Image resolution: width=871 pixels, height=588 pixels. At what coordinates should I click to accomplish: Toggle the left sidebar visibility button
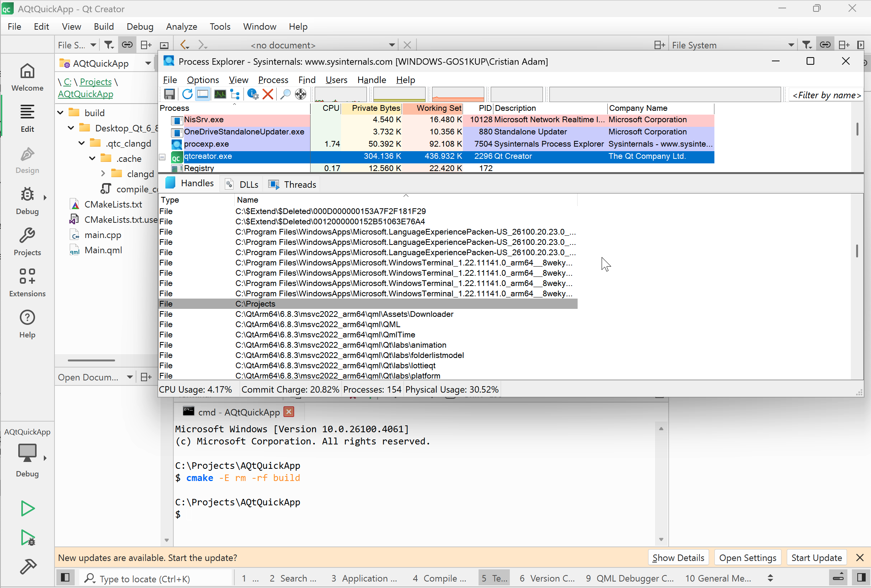tap(65, 578)
